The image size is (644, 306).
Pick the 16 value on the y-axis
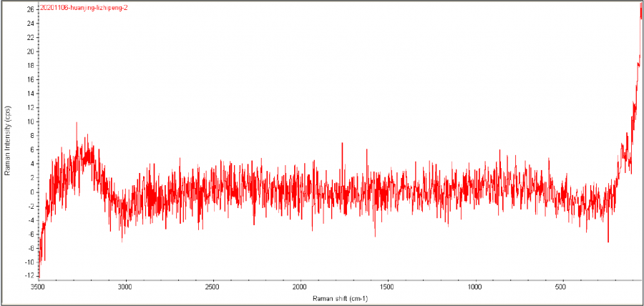pos(30,79)
